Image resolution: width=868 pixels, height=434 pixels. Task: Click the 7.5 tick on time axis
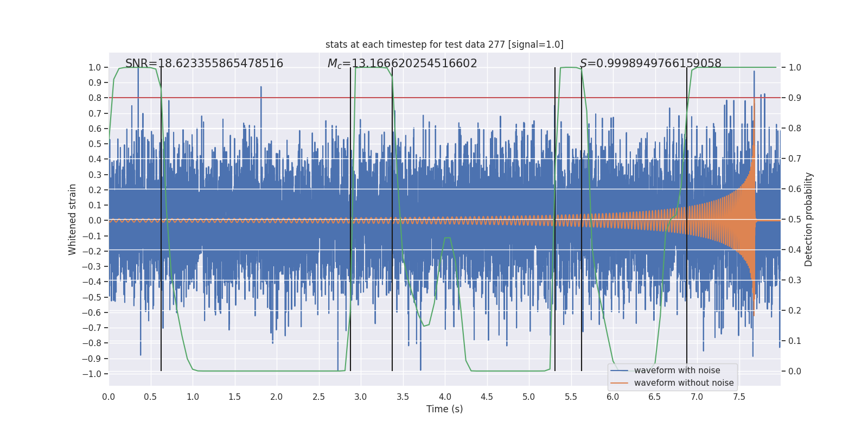tap(739, 397)
